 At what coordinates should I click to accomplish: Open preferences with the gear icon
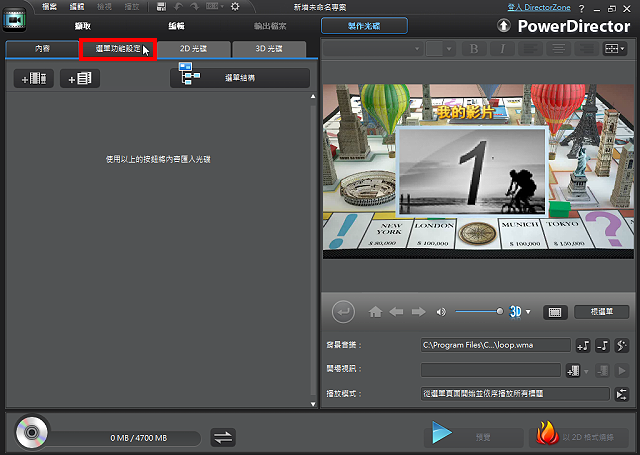pos(235,7)
